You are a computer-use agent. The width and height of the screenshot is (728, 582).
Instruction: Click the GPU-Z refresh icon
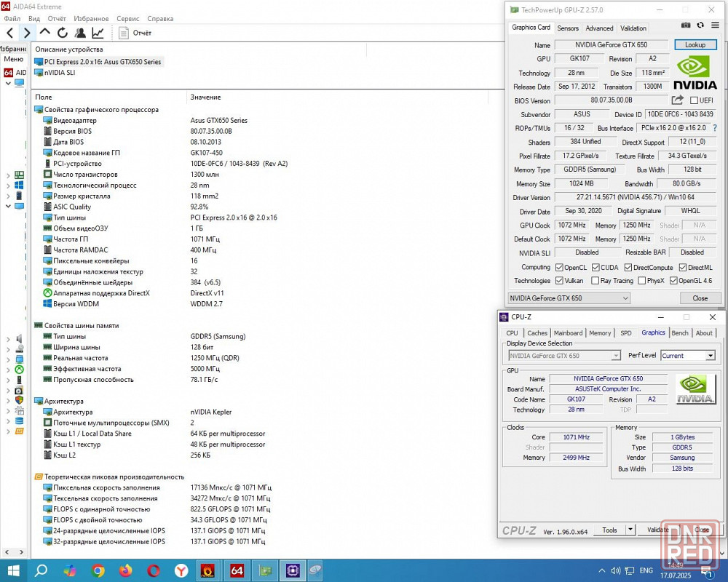tap(701, 25)
